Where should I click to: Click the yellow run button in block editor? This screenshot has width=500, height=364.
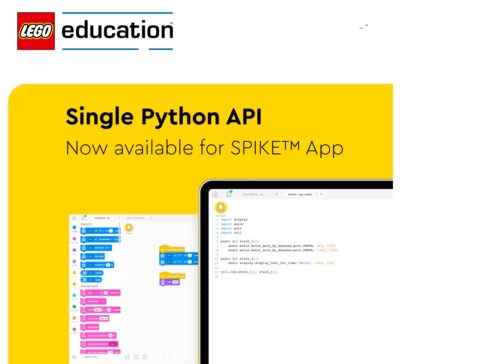pos(129,228)
